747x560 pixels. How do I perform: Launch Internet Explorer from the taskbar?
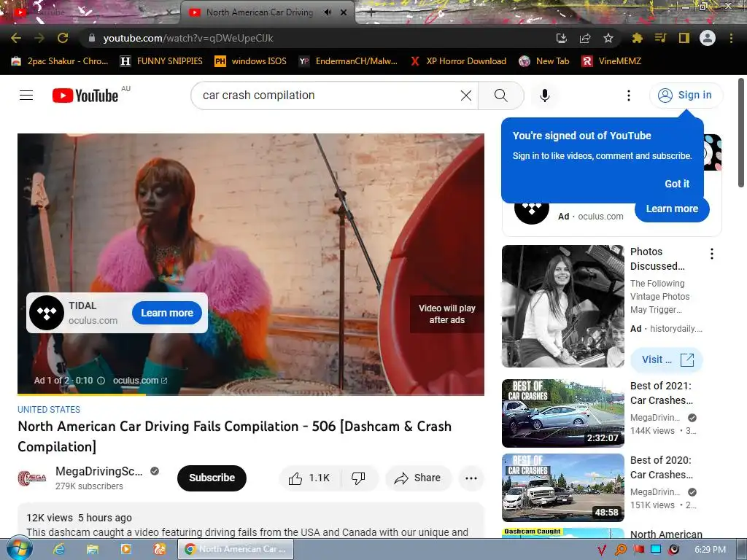click(x=58, y=549)
